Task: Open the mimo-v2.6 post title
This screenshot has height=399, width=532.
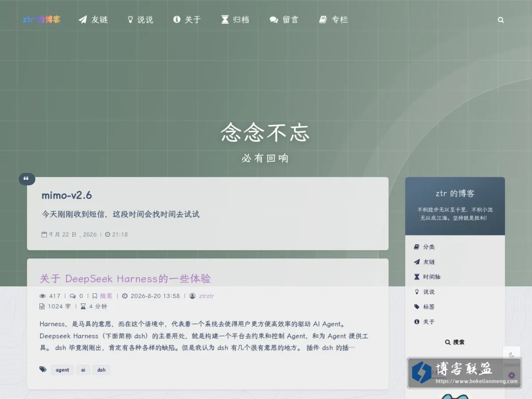Action: 66,195
